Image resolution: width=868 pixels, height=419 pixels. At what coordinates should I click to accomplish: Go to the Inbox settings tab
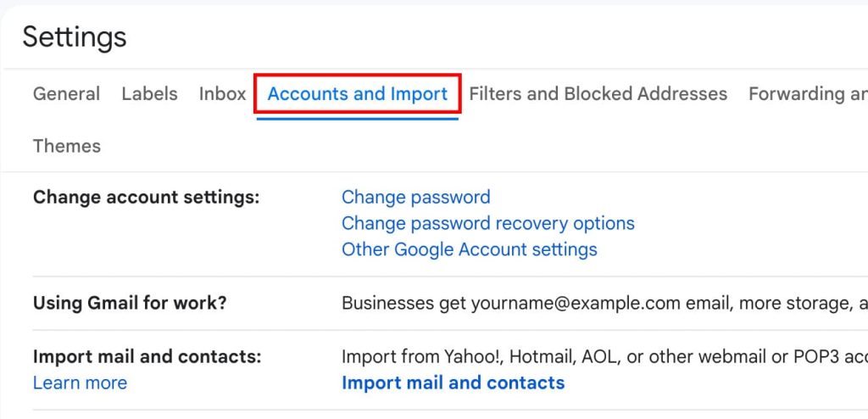(222, 94)
